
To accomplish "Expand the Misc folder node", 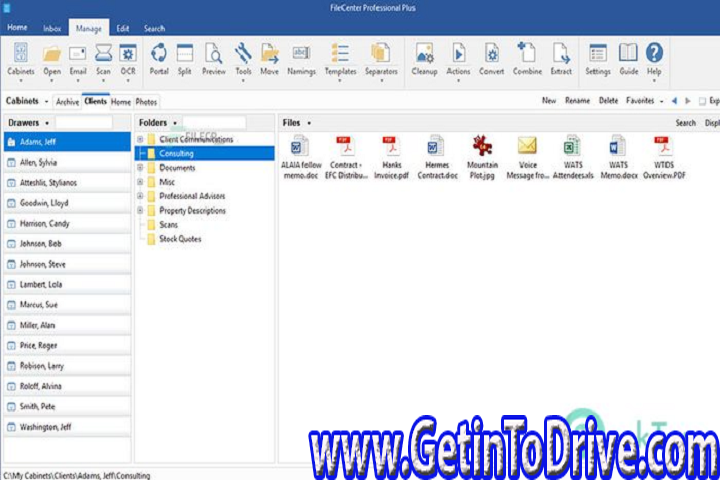I will click(141, 182).
